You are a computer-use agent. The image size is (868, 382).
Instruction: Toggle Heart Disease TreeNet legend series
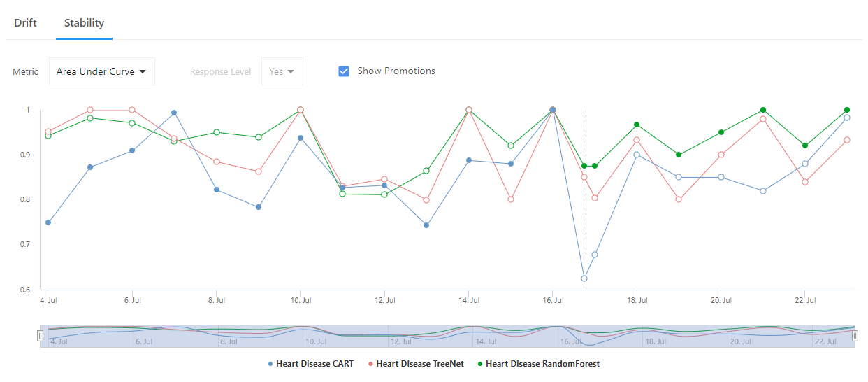point(419,364)
